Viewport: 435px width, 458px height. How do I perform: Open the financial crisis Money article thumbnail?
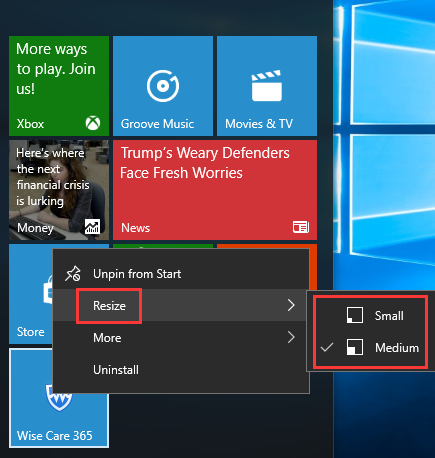[59, 190]
